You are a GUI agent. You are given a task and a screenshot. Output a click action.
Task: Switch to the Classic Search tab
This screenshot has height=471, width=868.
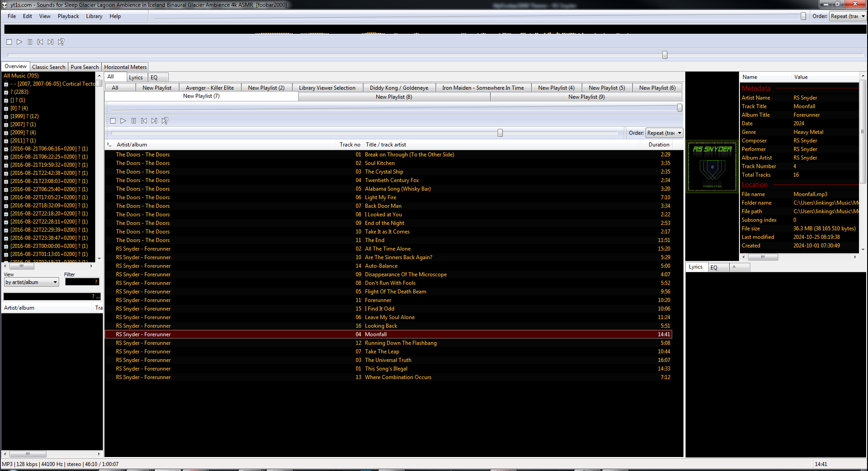point(49,67)
